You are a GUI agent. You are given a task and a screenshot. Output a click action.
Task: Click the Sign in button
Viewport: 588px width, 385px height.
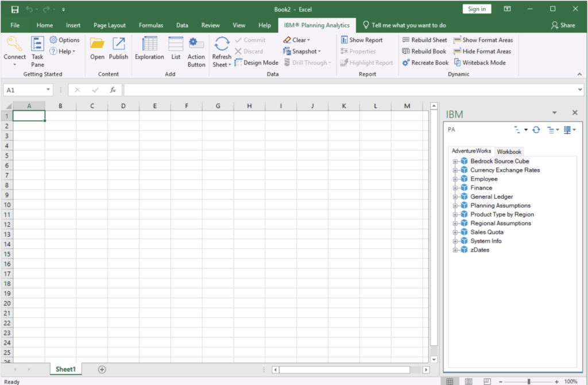[x=477, y=9]
